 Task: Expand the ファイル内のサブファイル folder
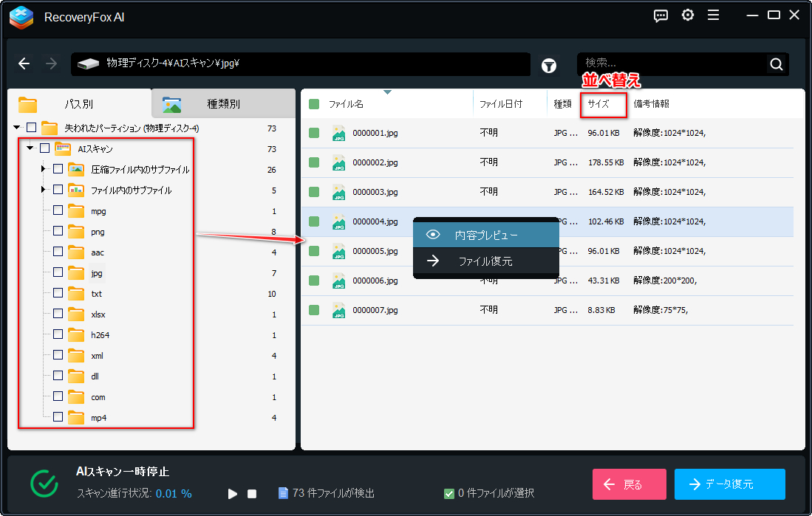pyautogui.click(x=44, y=190)
